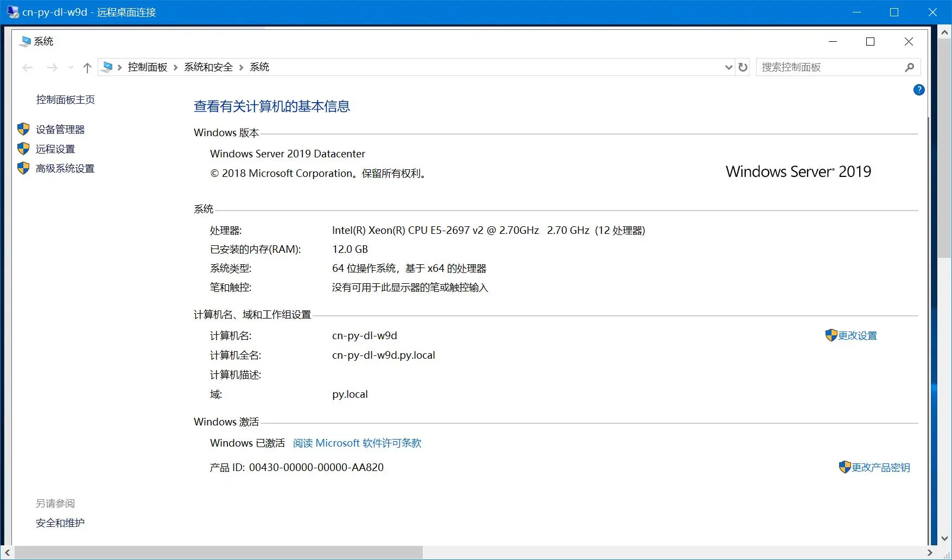Click the shield icon beside 设备管理器

(23, 129)
